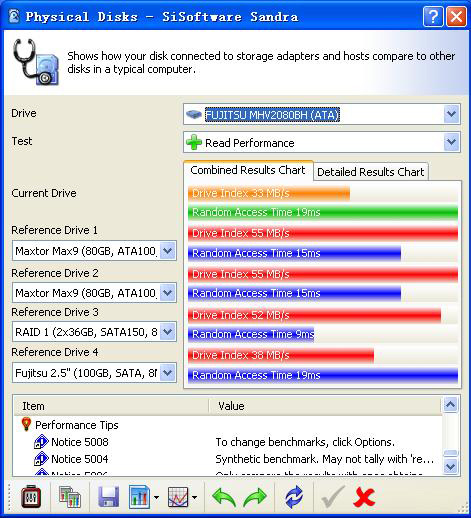Open the line graph icon dropdown arrow
The width and height of the screenshot is (471, 518).
click(195, 498)
